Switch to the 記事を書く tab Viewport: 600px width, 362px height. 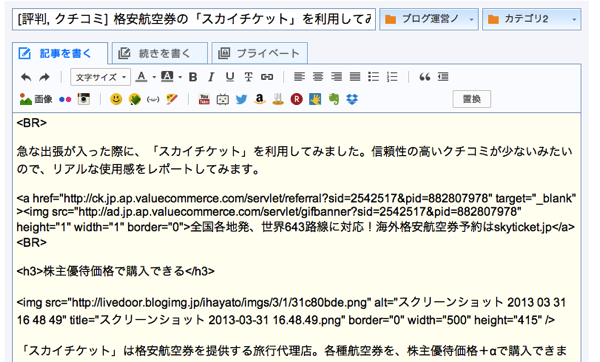click(x=60, y=54)
